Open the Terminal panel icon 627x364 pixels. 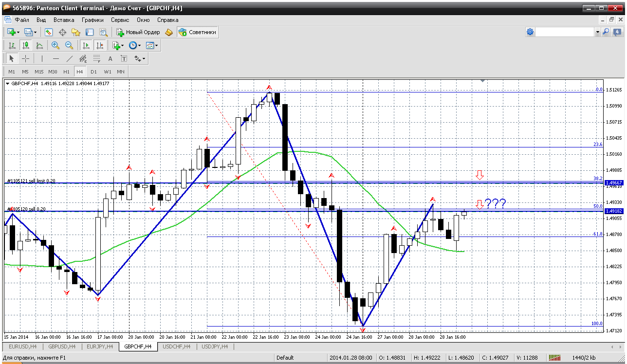(x=90, y=32)
